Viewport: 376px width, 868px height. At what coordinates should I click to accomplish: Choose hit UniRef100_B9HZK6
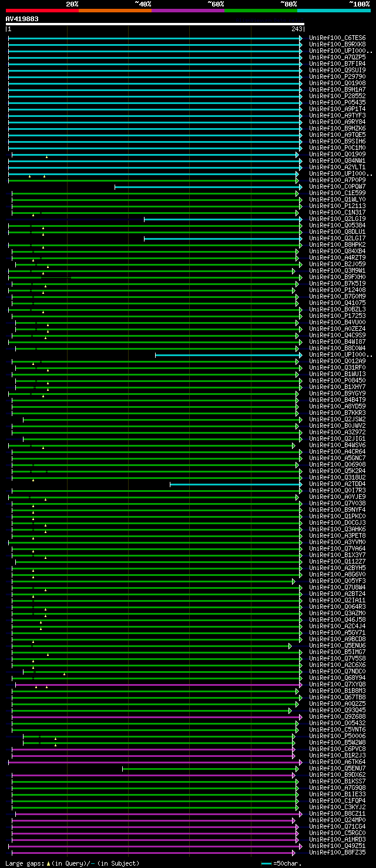337,128
